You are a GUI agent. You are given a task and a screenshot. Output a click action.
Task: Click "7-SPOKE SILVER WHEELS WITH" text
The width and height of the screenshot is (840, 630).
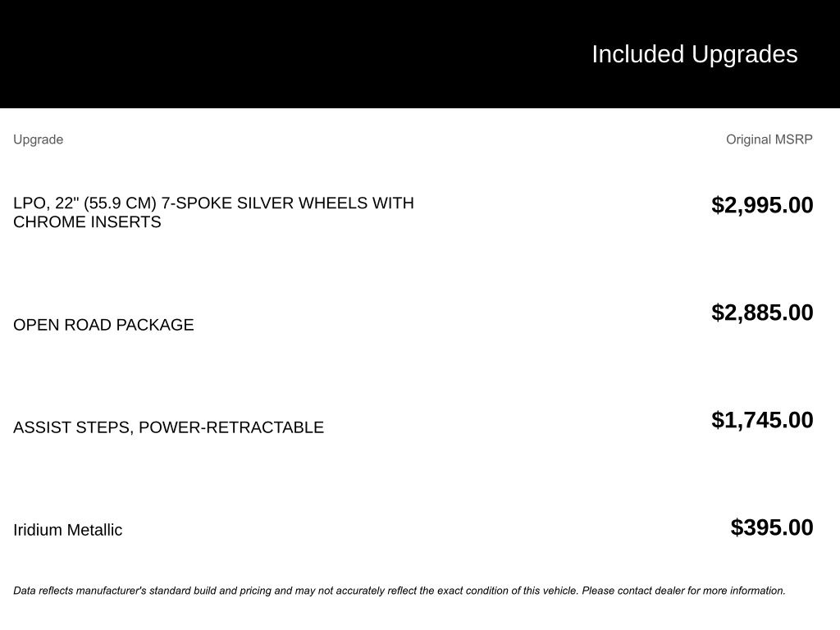tap(287, 203)
